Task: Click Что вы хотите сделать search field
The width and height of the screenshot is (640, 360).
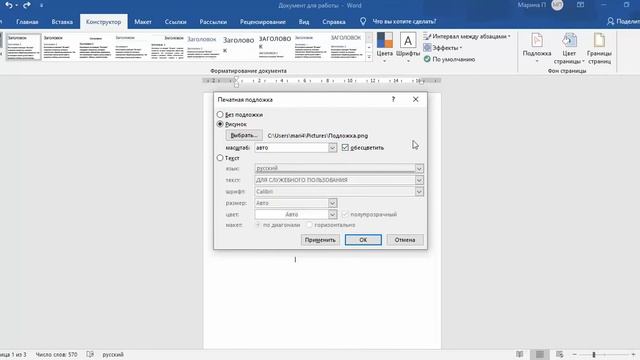Action: click(x=404, y=21)
